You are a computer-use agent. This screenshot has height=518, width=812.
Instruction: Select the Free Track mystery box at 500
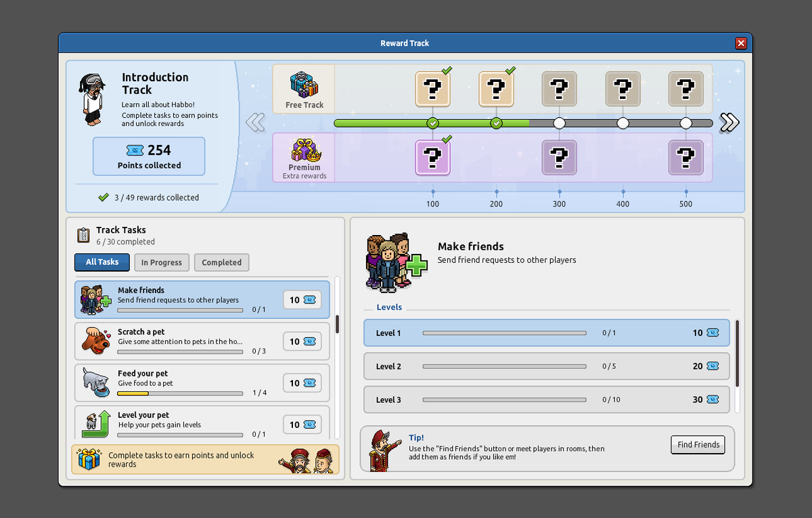click(x=686, y=89)
